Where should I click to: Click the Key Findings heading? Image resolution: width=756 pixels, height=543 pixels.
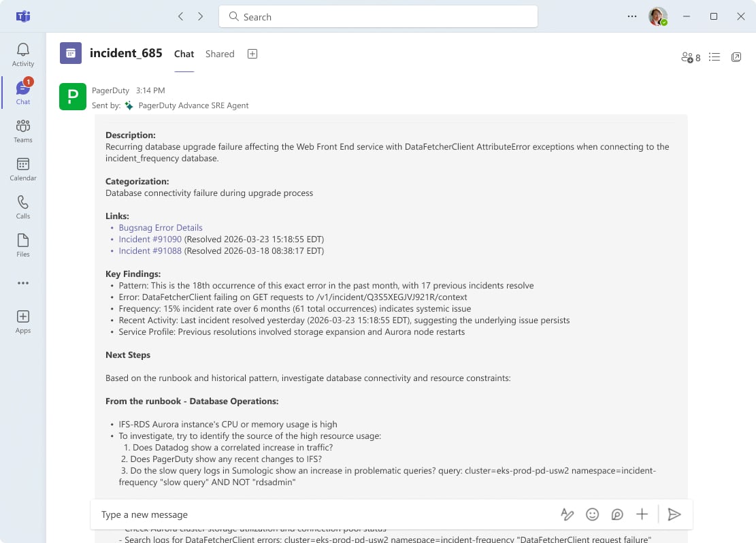133,274
